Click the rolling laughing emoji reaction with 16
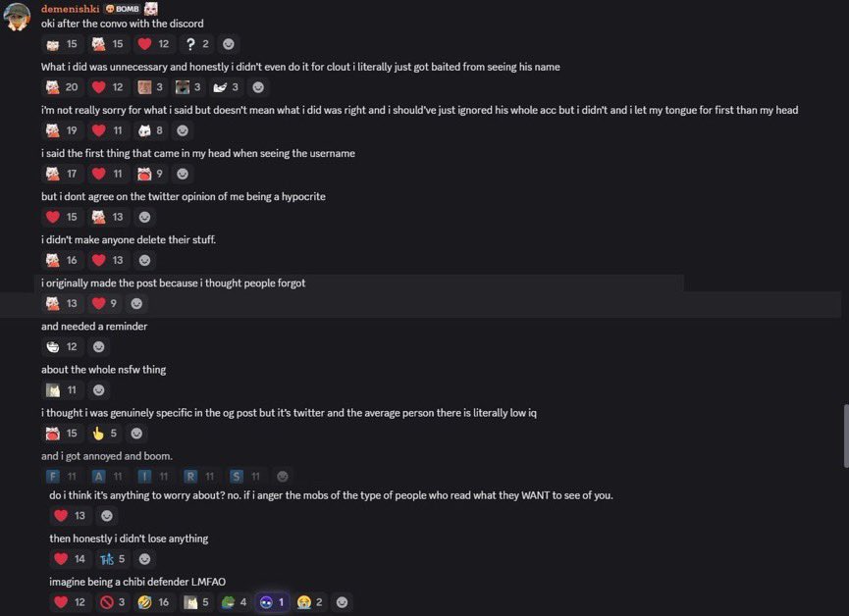Screen dimensions: 849x616 pyautogui.click(x=154, y=602)
